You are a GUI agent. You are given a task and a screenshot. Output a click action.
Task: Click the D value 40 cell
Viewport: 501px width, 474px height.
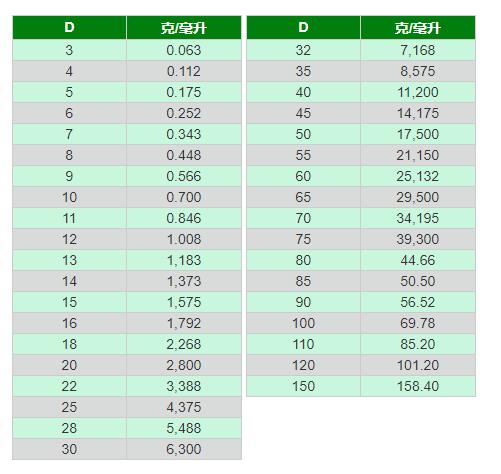pyautogui.click(x=303, y=92)
